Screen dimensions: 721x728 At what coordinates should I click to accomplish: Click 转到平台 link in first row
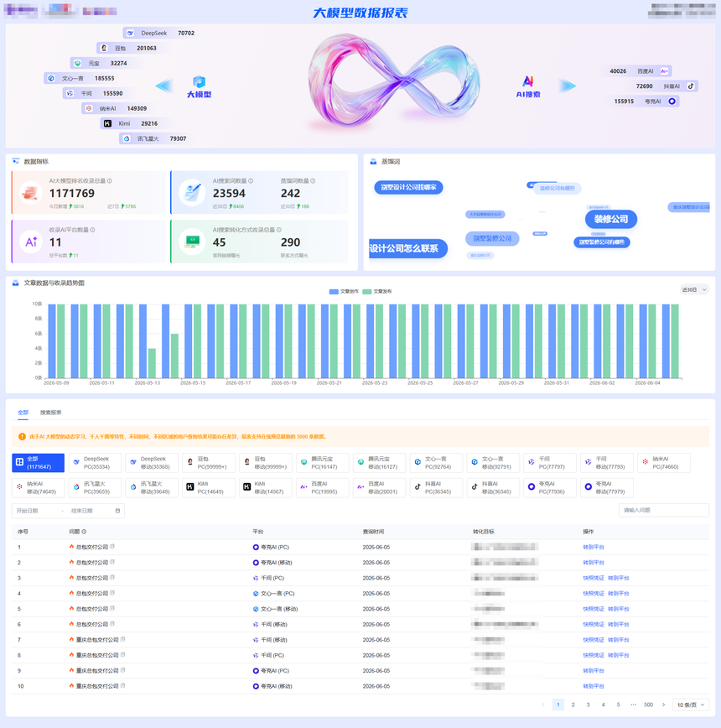pos(594,547)
